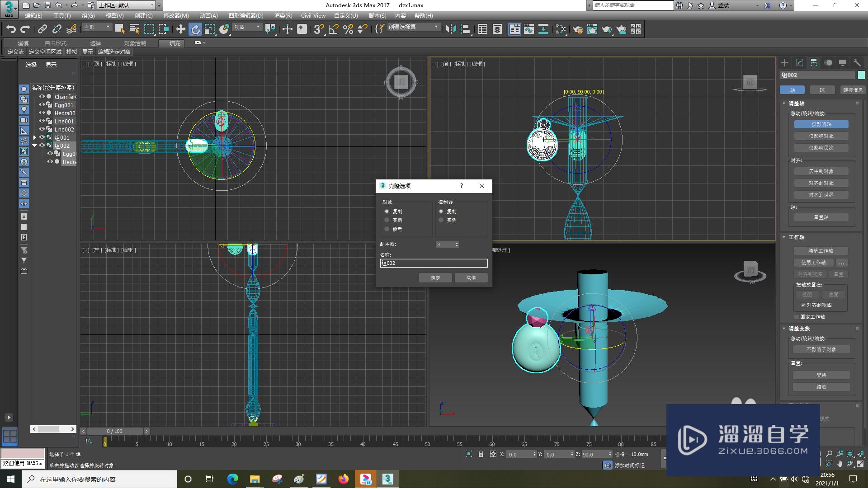
Task: Click the Undo arrow icon
Action: [x=11, y=29]
